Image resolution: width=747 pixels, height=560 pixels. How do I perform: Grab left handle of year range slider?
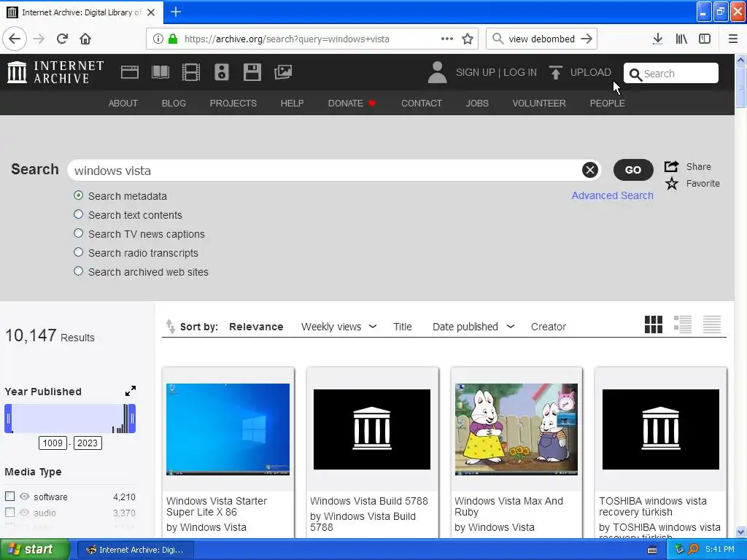pyautogui.click(x=8, y=419)
